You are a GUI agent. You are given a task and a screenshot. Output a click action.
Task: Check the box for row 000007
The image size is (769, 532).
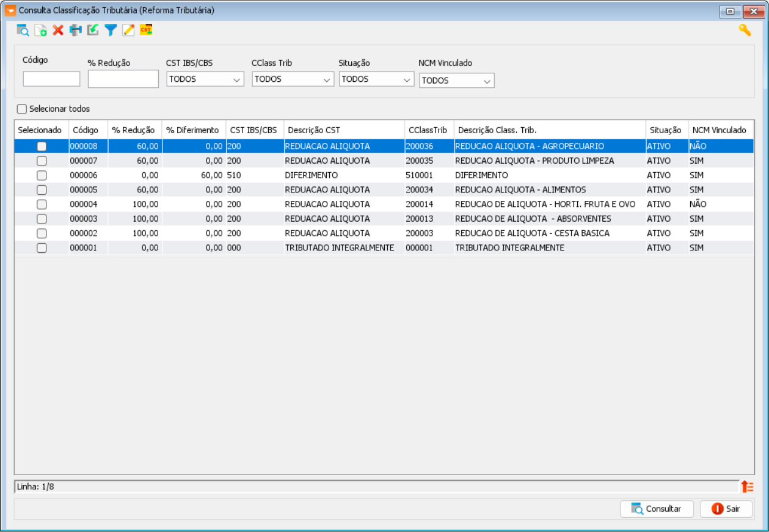click(x=42, y=161)
